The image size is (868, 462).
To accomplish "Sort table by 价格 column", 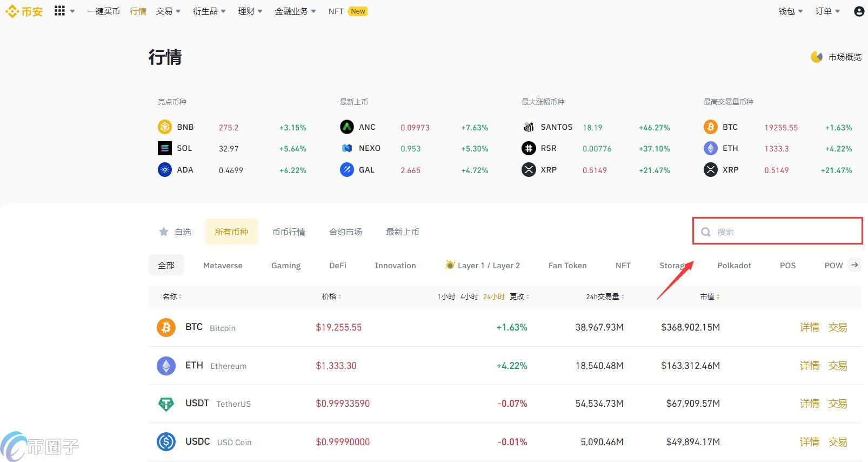I will coord(331,296).
